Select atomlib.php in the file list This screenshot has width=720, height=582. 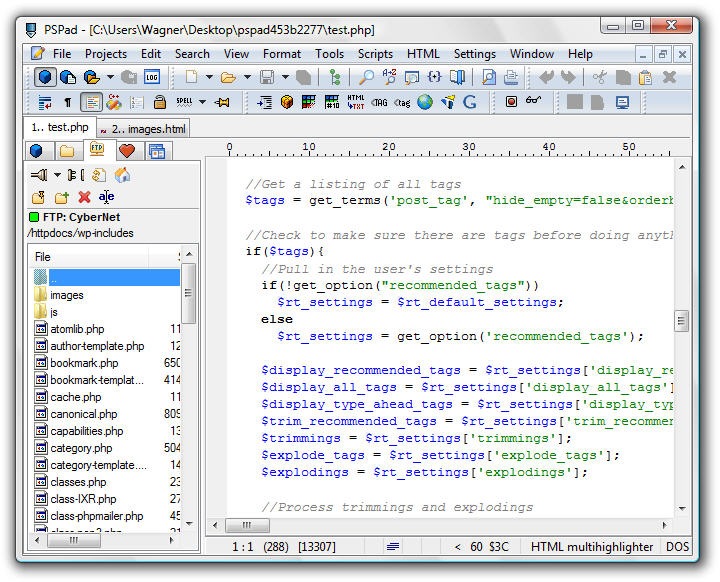[x=77, y=329]
